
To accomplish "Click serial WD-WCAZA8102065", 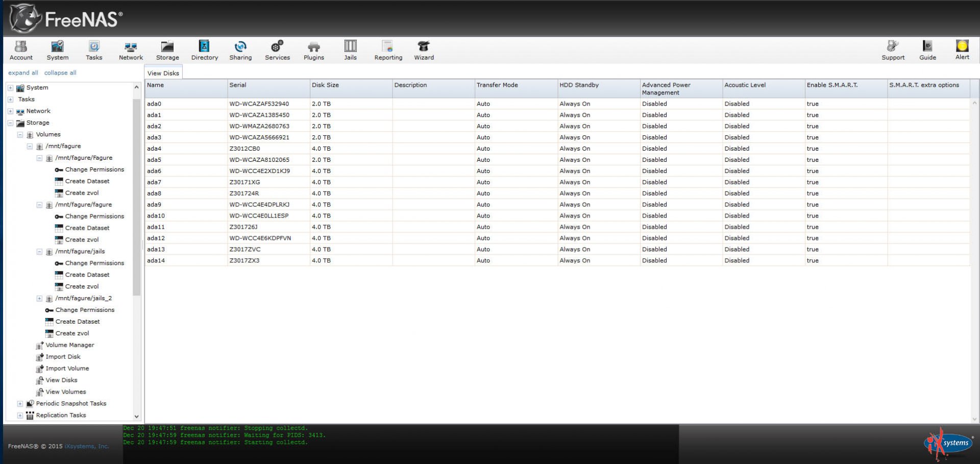I will (x=259, y=160).
